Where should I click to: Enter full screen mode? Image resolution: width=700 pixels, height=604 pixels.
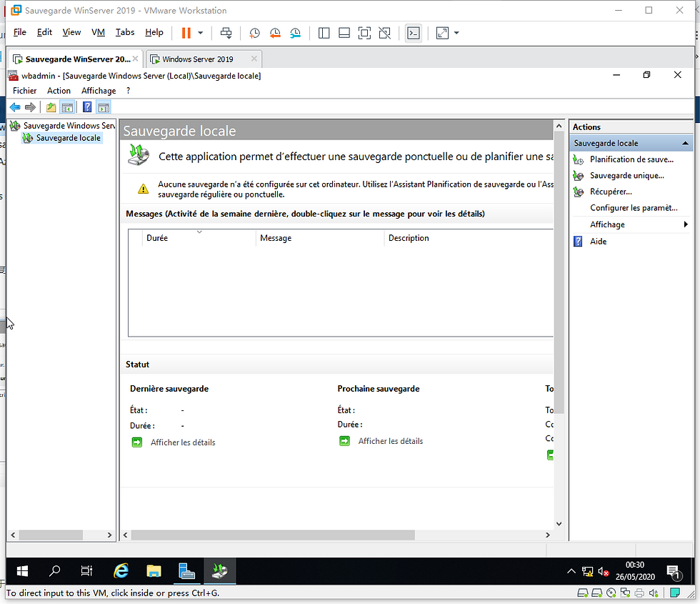(x=364, y=33)
